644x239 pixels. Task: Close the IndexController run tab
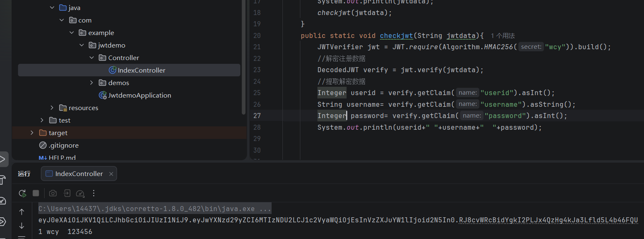tap(111, 174)
